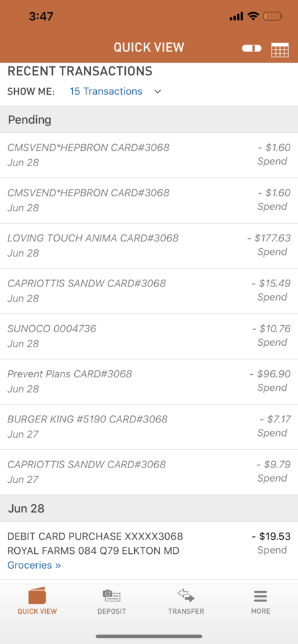This screenshot has width=298, height=644.
Task: Click the chevron next to 15 Transactions
Action: (x=157, y=91)
